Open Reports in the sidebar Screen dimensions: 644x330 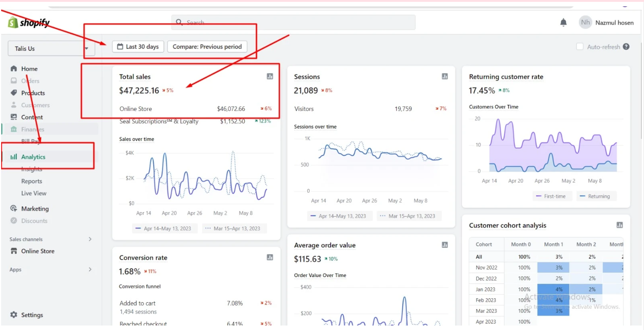pos(32,181)
